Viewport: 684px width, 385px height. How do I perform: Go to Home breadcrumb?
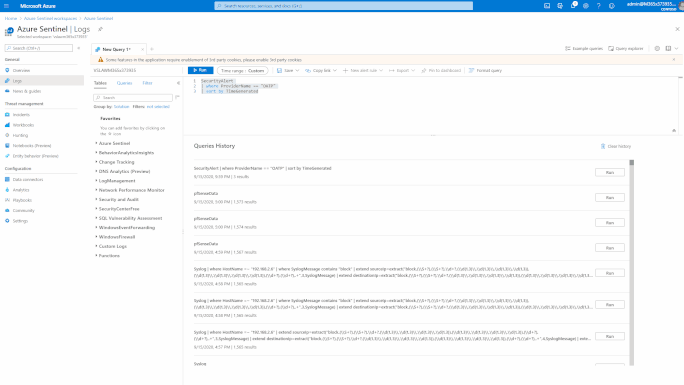click(11, 18)
